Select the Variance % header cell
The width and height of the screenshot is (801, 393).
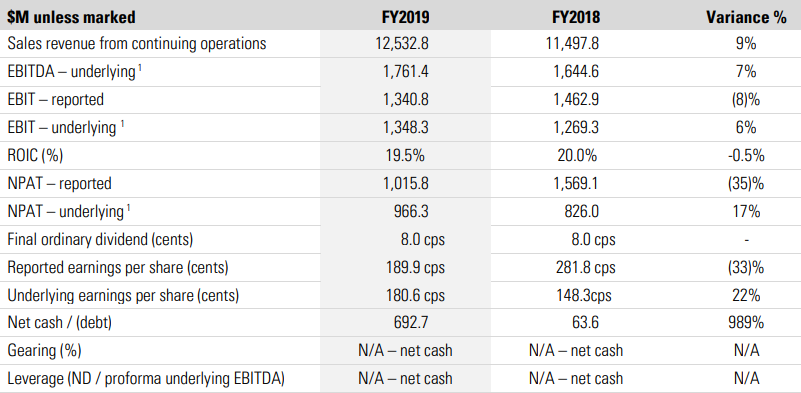pyautogui.click(x=746, y=17)
